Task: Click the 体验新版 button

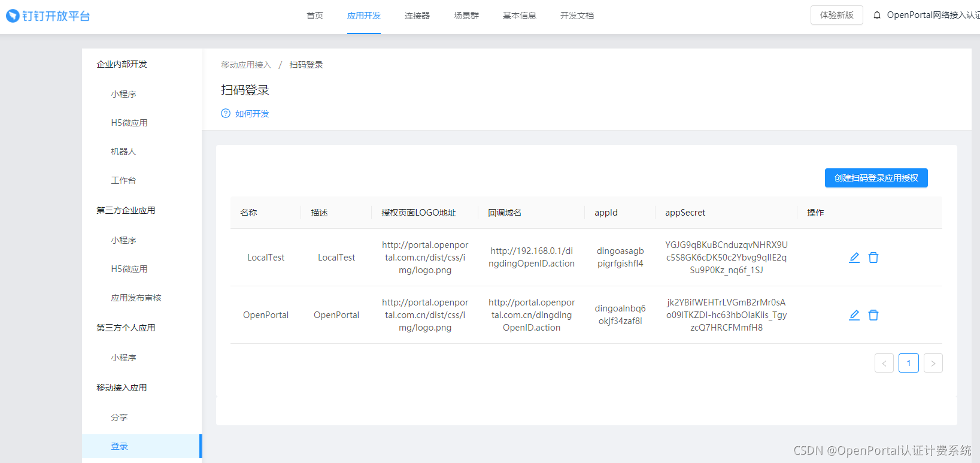Action: (x=837, y=15)
